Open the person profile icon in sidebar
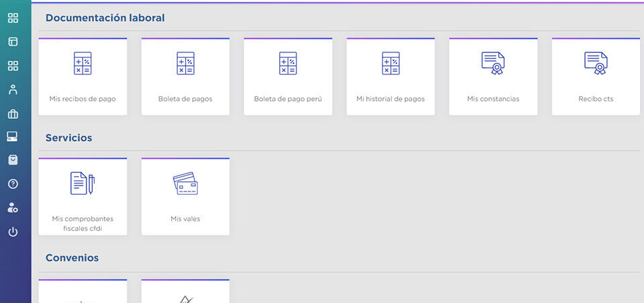Screen dimensions: 644x303 (x=13, y=89)
